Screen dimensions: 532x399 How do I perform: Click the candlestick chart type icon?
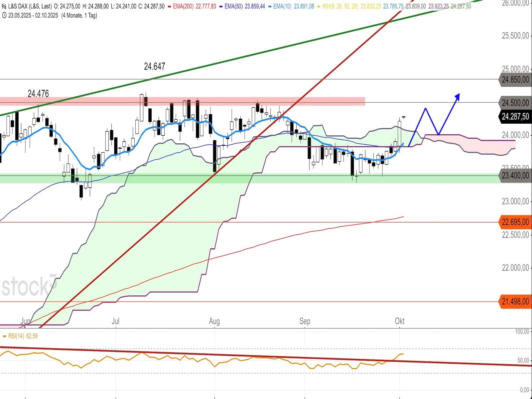(x=4, y=6)
